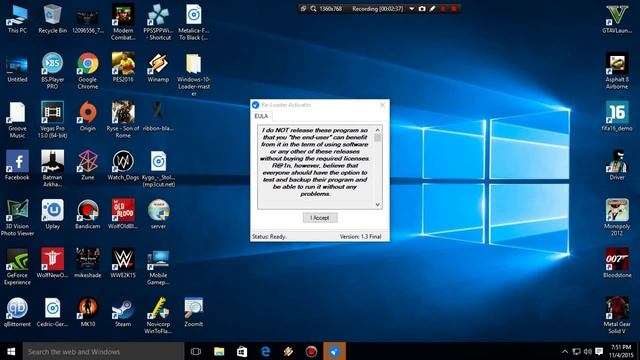
Task: Select the Driver desktop icon
Action: pos(617,165)
